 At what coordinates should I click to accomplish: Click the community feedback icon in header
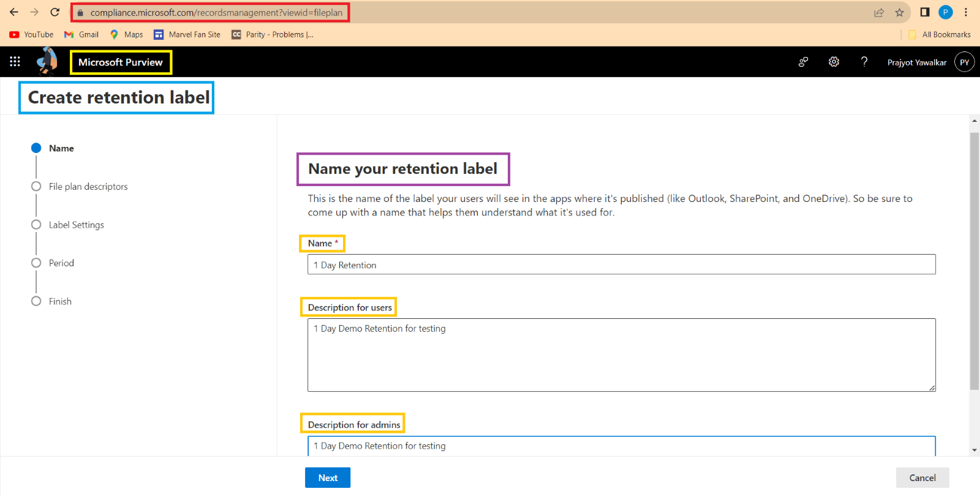coord(803,62)
